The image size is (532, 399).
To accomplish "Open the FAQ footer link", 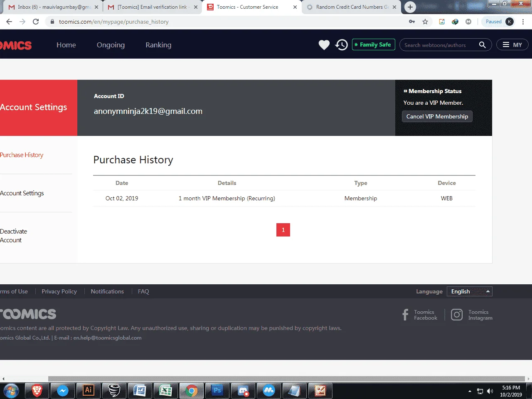I will coord(143,291).
